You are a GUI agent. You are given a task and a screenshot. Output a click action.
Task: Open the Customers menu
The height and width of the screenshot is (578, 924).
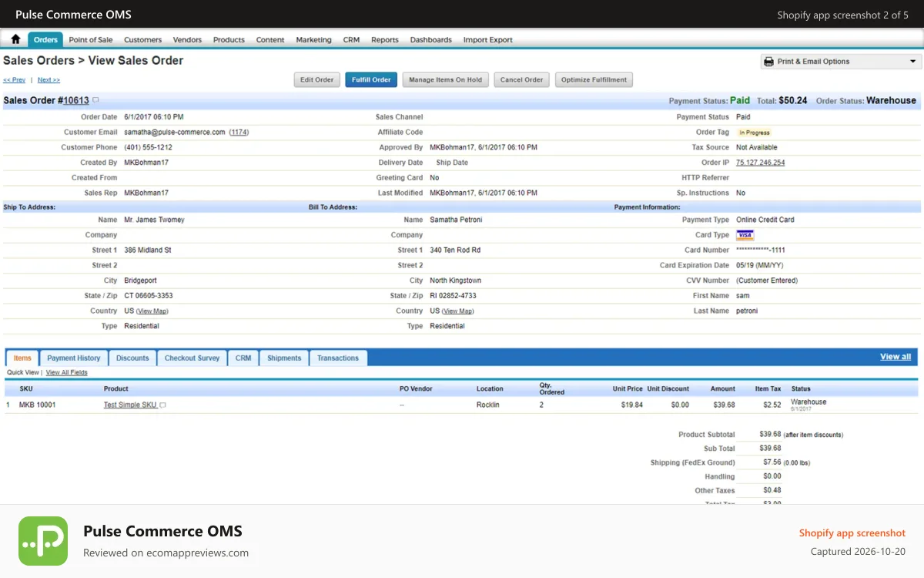[143, 40]
